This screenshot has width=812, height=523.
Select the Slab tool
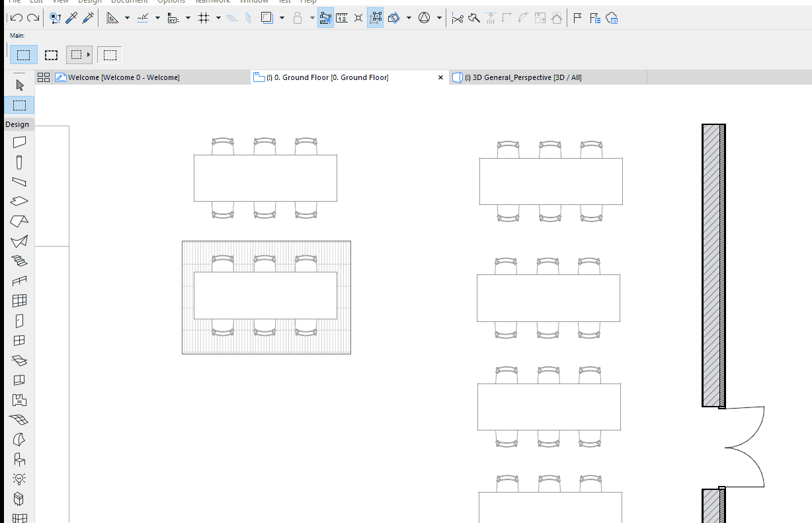(x=19, y=202)
